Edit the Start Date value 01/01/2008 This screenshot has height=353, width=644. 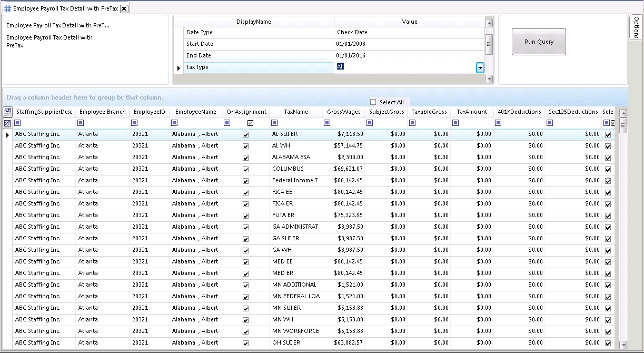[409, 44]
